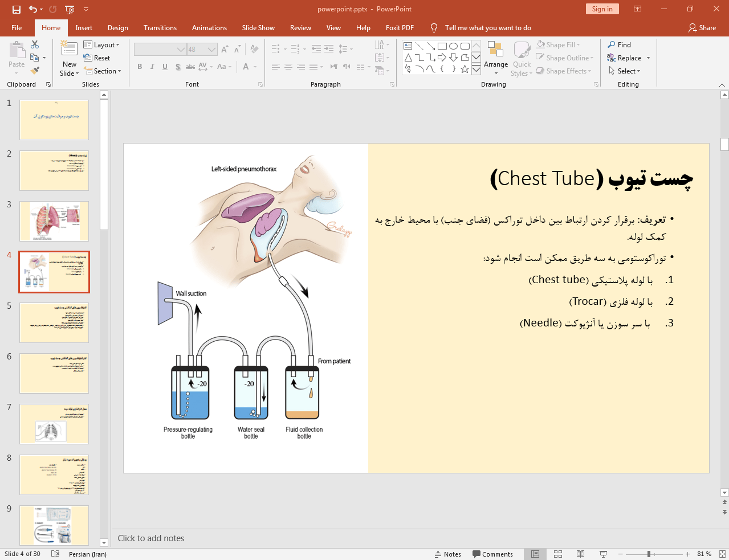Toggle the Notes pane
This screenshot has height=560, width=729.
pos(448,554)
